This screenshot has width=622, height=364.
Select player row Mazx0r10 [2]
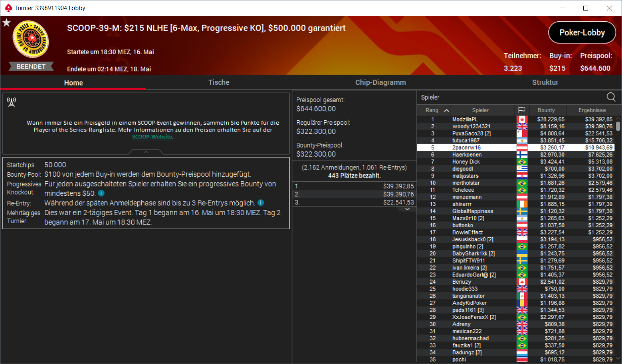516,218
